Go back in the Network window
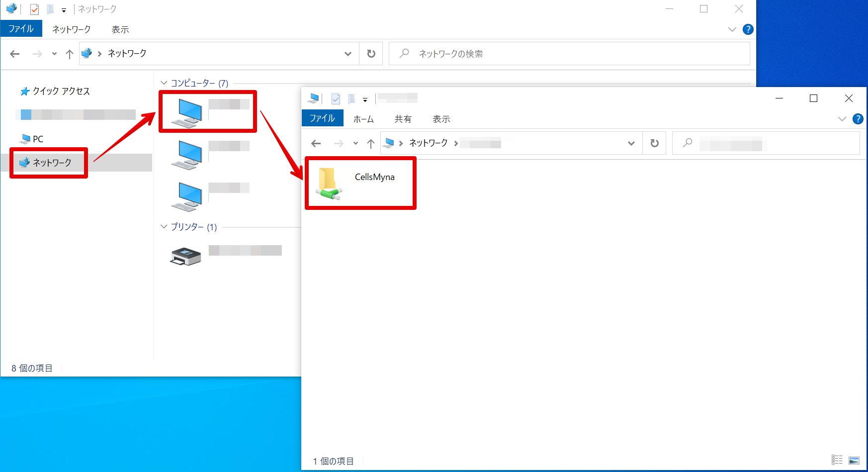The width and height of the screenshot is (868, 472). 15,54
